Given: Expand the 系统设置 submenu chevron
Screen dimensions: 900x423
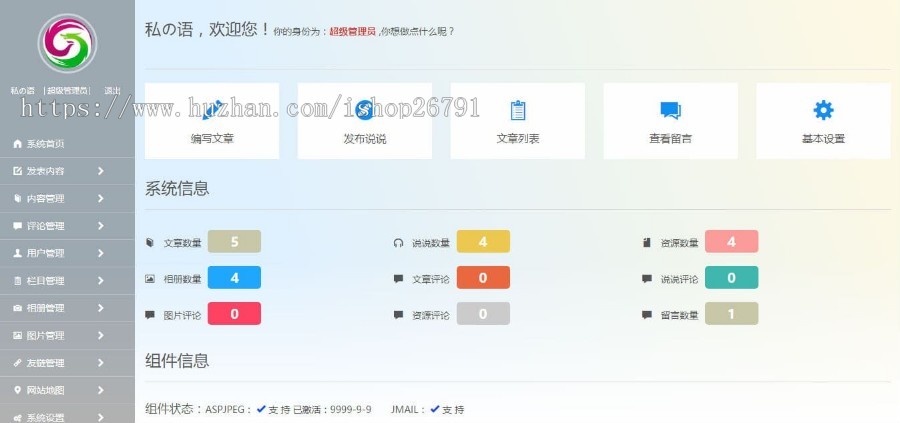Looking at the screenshot, I should 100,418.
